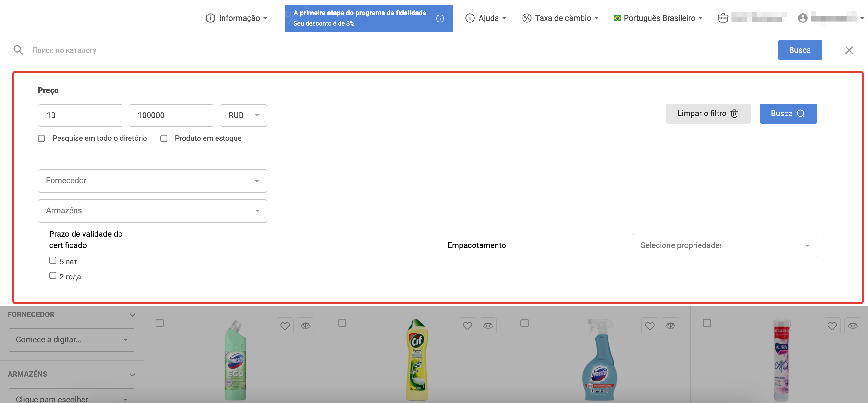Favorite the Aura cotton pads product
The width and height of the screenshot is (868, 403).
[832, 326]
